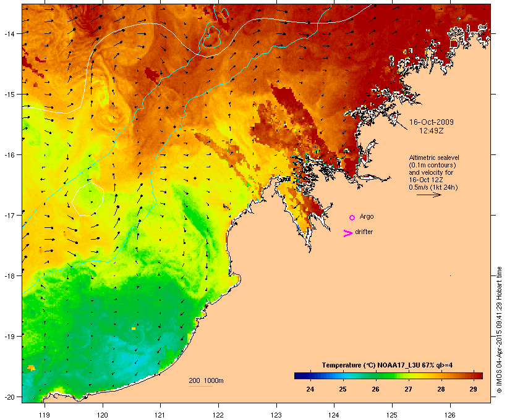Click the -14 latitude axis label
The image size is (507, 420).
click(x=9, y=33)
